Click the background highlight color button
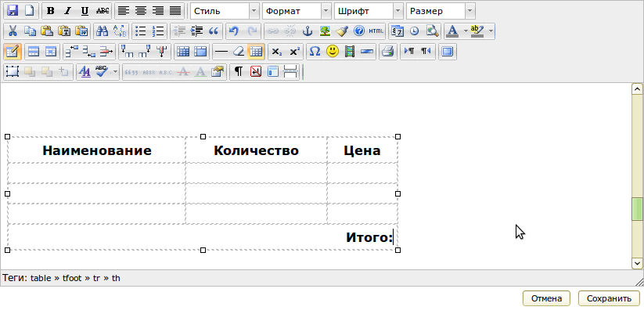 click(477, 31)
